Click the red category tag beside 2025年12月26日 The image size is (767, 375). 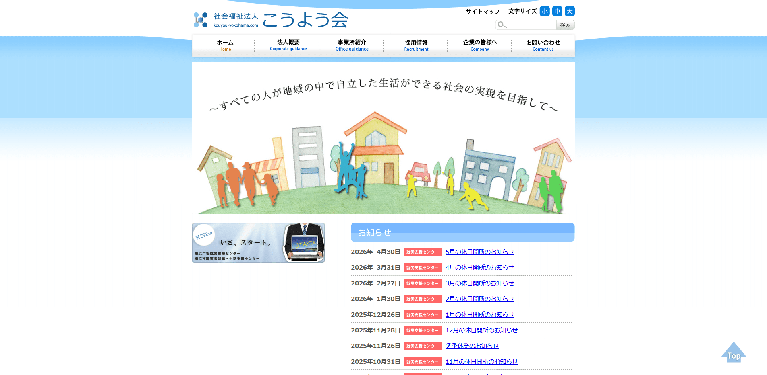(x=423, y=315)
